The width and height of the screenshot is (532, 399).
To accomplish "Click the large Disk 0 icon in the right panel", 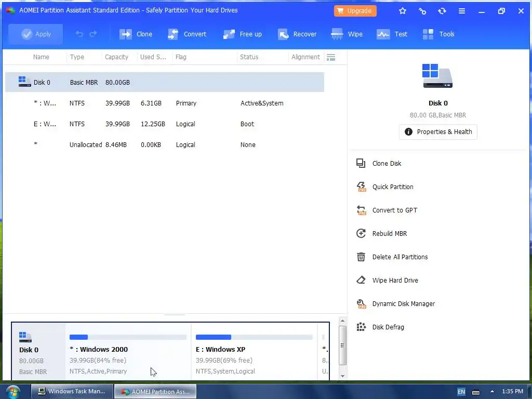I will (x=437, y=76).
